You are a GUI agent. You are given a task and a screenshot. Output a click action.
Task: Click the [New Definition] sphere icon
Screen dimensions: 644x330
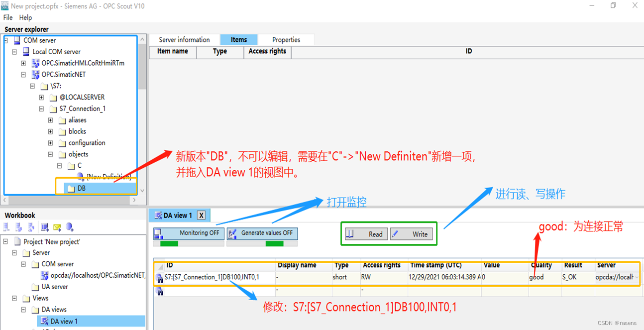[81, 176]
